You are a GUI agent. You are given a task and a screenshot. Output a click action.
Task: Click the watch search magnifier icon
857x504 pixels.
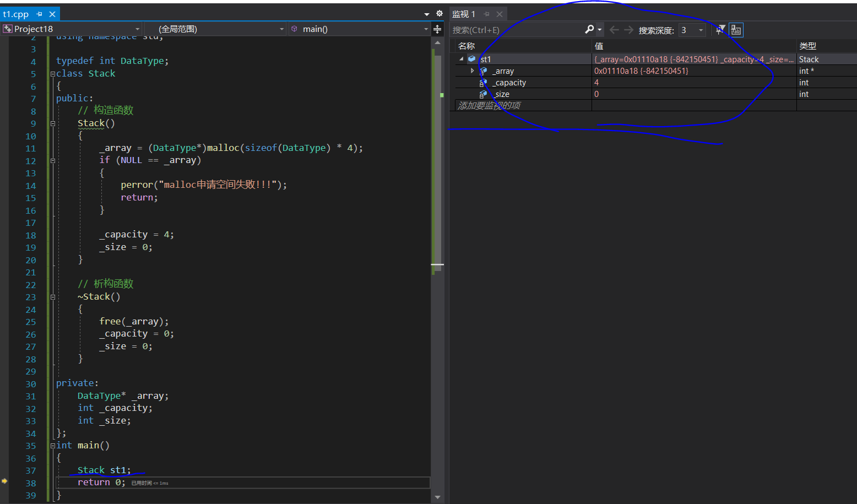(x=589, y=29)
